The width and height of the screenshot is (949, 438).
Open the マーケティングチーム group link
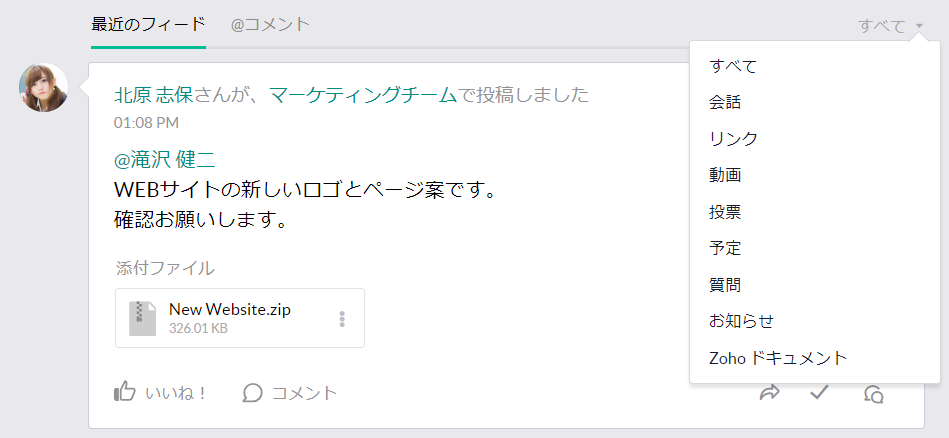coord(362,96)
